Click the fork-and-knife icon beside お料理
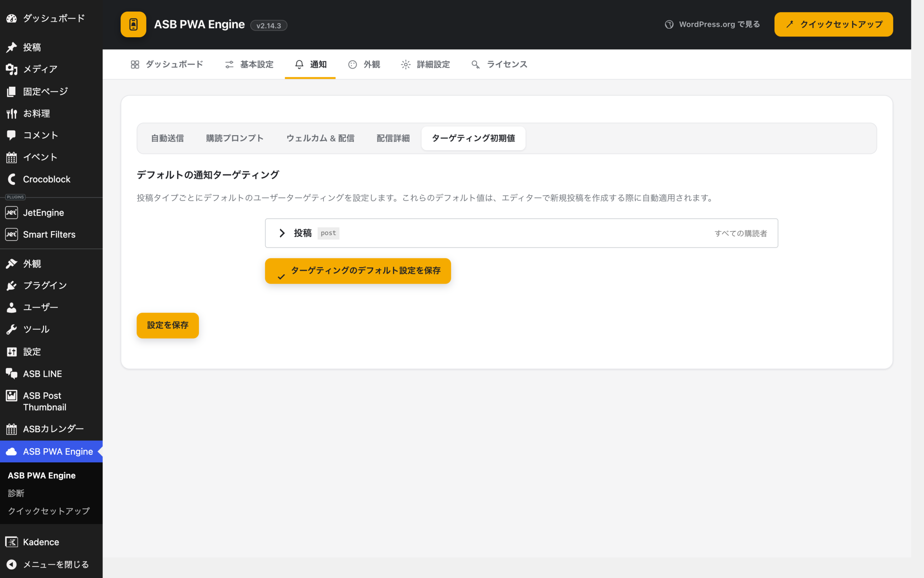 (12, 113)
